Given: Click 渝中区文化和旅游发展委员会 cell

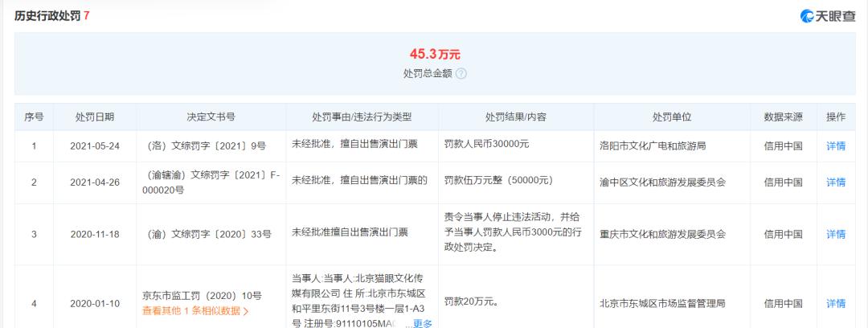Looking at the screenshot, I should 662,182.
